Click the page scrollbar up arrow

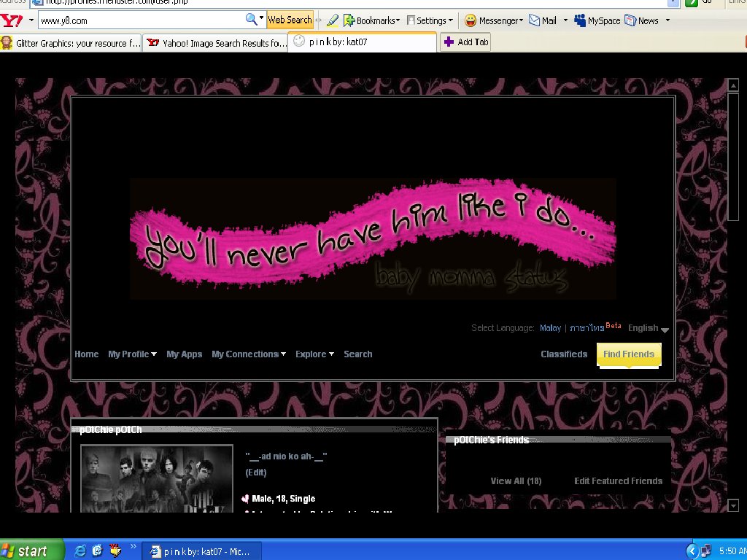733,86
